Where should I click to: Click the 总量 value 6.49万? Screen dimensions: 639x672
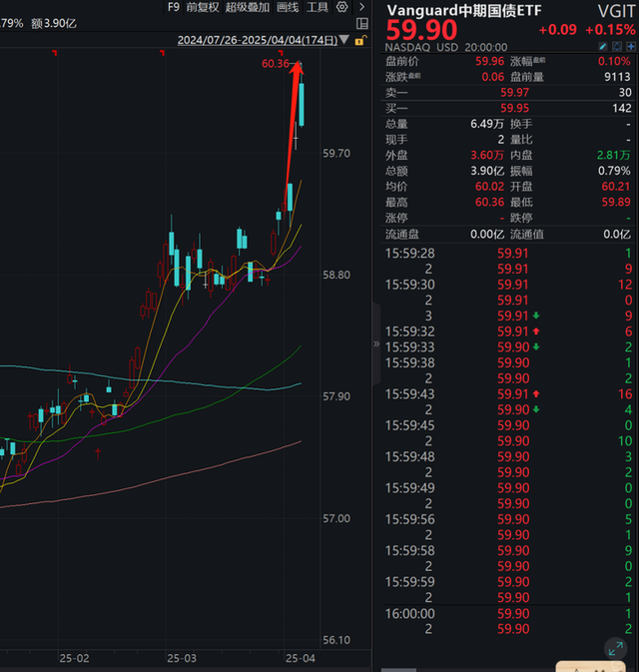(487, 124)
